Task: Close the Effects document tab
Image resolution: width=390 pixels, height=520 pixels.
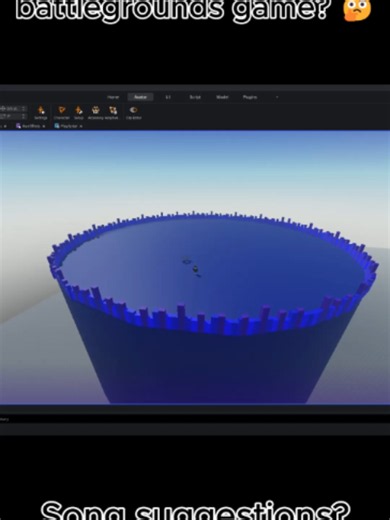Action: click(x=44, y=126)
